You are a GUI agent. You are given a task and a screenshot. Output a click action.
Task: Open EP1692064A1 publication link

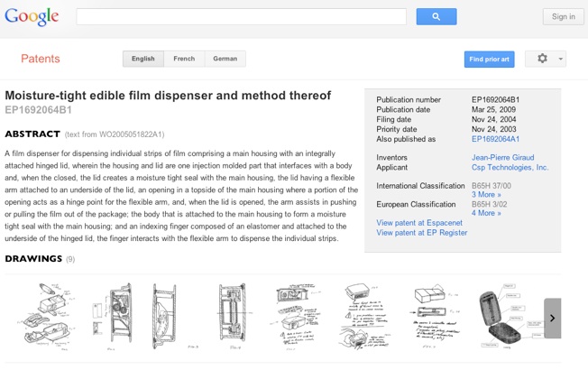tap(495, 140)
